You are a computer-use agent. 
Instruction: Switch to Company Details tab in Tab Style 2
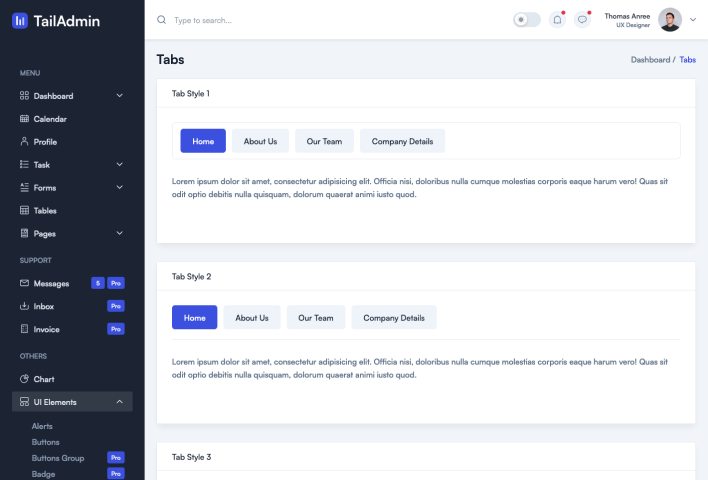393,318
